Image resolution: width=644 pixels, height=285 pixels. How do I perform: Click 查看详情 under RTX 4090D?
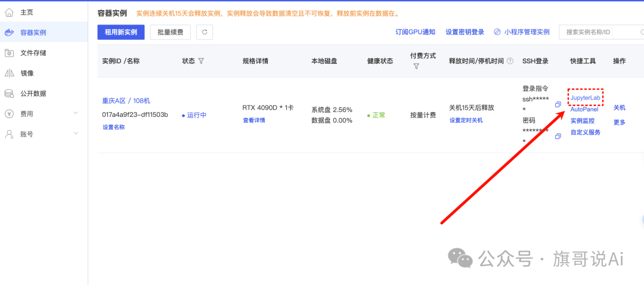point(254,120)
